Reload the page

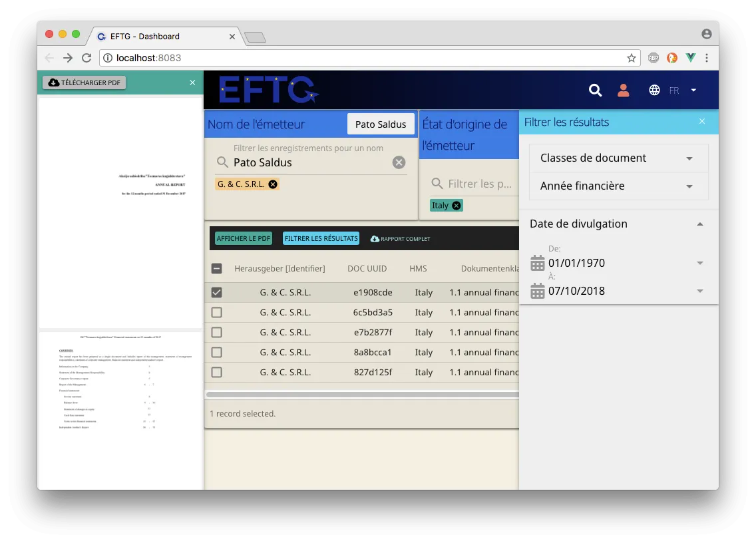[x=87, y=58]
